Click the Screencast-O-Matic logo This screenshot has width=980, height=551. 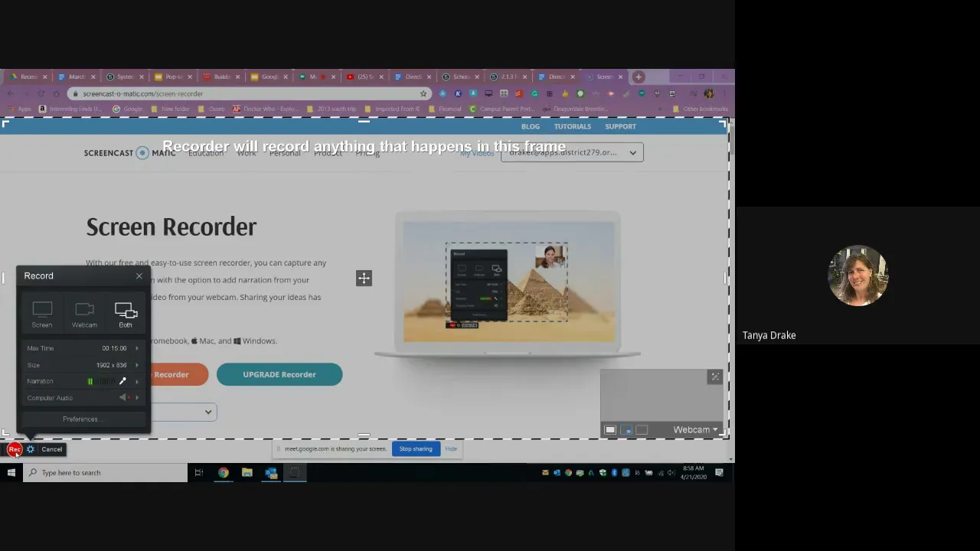pos(129,152)
